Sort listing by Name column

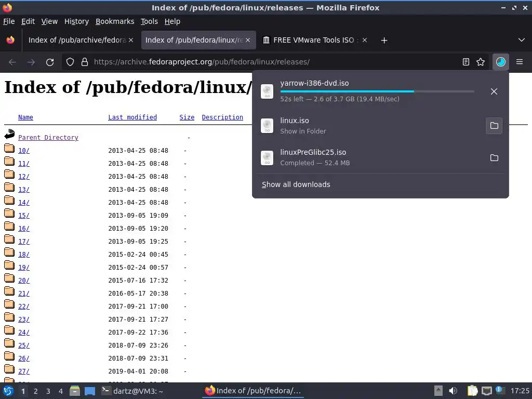tap(25, 117)
